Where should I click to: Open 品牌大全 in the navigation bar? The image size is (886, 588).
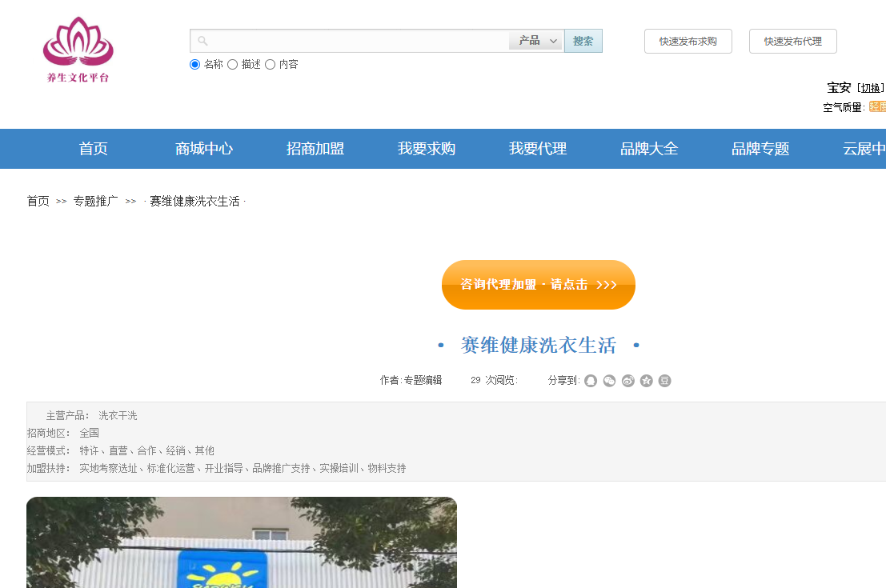[x=649, y=149]
